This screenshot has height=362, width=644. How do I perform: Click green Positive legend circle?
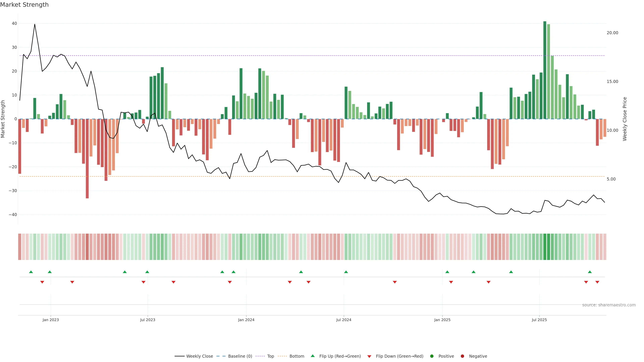(432, 356)
